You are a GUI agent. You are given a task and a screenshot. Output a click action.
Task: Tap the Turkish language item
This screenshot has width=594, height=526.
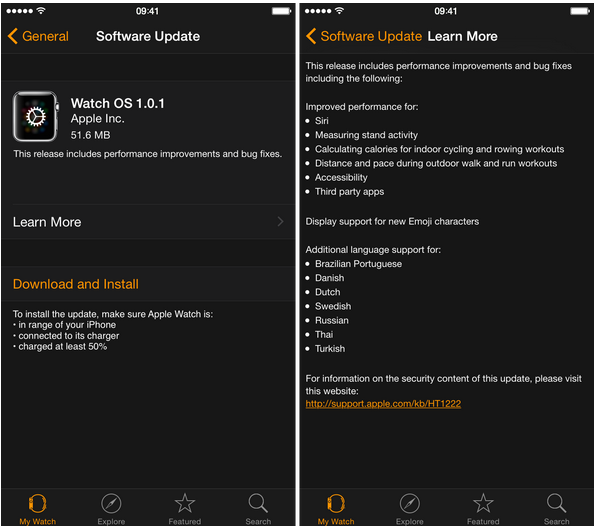(330, 349)
